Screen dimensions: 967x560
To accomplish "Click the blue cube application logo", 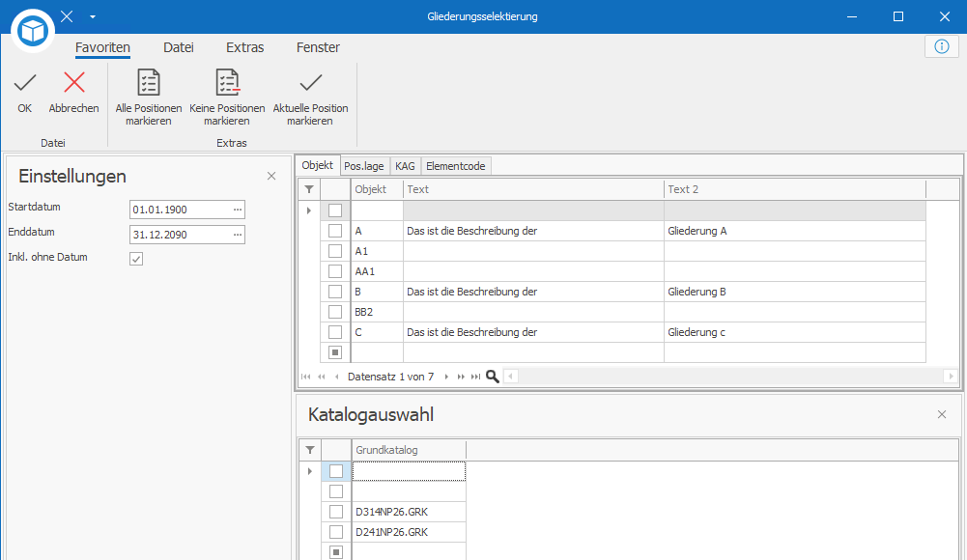I will (33, 31).
